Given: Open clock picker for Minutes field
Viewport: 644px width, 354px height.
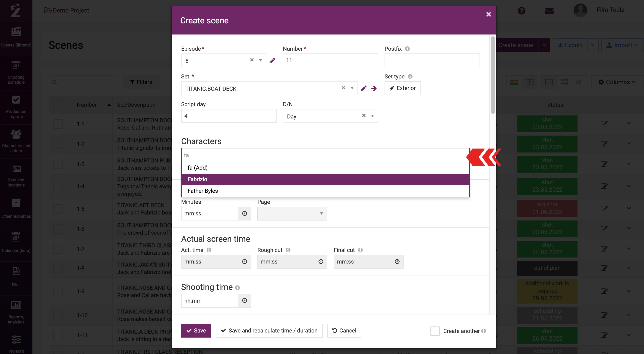Looking at the screenshot, I should coord(244,214).
